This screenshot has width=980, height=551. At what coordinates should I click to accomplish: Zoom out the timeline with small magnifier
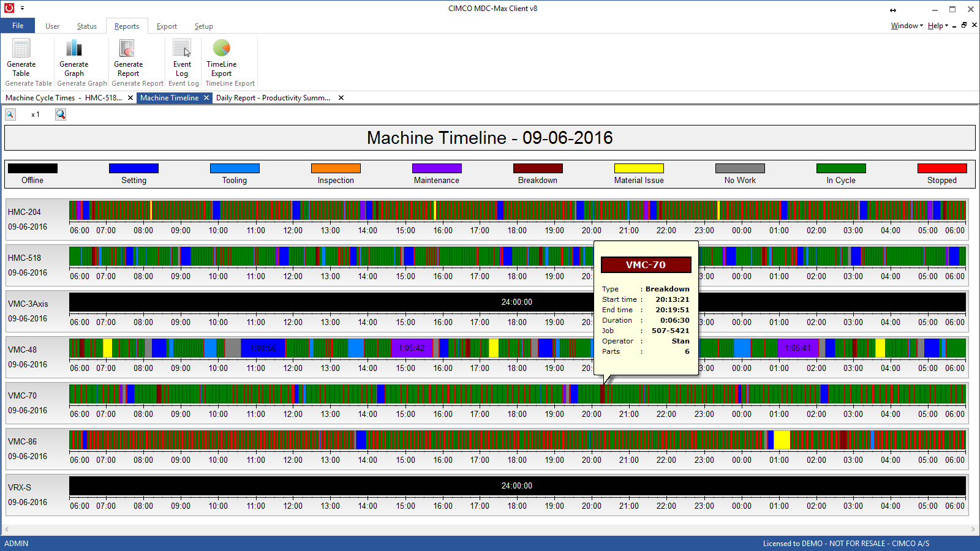(x=10, y=114)
